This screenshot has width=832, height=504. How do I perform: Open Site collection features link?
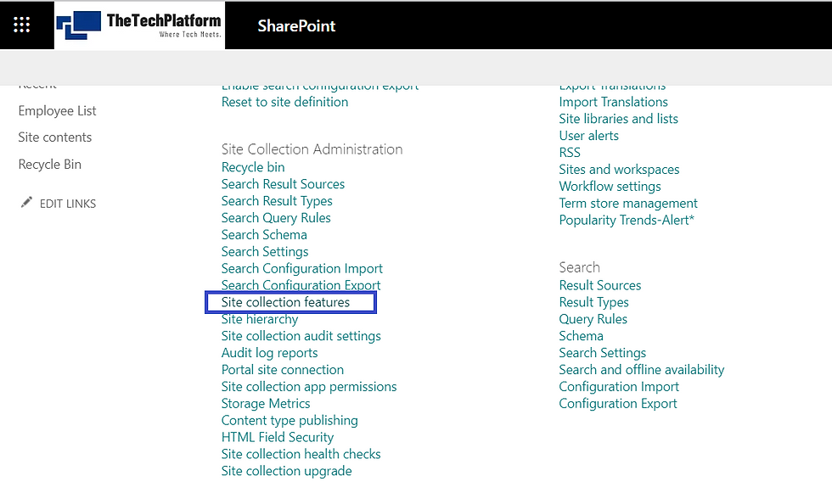285,302
